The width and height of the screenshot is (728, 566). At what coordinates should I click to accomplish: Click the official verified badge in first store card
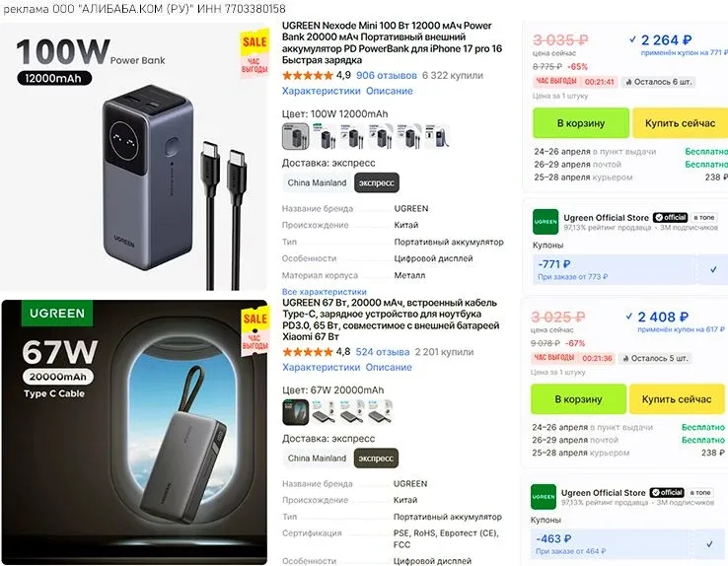click(x=671, y=217)
